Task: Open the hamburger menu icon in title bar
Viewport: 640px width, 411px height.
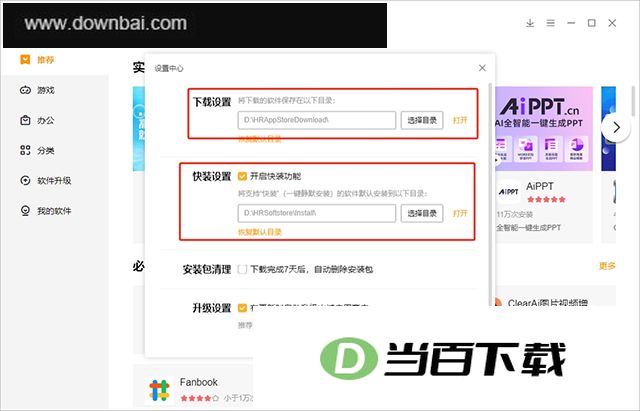Action: 551,23
